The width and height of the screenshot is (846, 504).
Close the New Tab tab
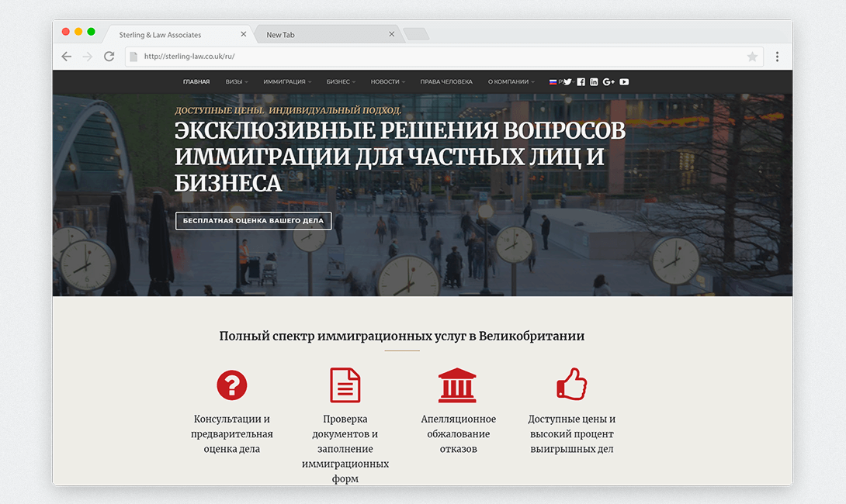coord(392,34)
